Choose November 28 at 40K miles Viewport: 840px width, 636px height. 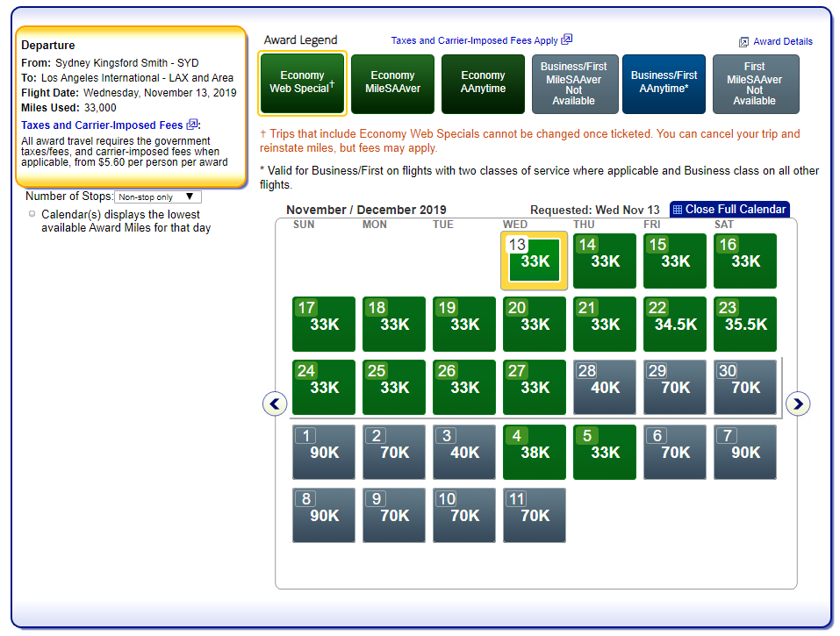coord(604,387)
